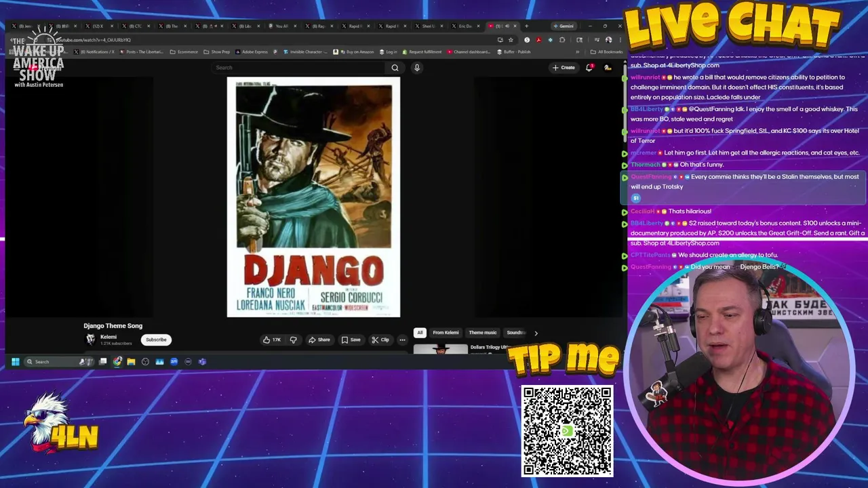Viewport: 868px width, 488px height.
Task: Dislike the Django Theme Song video
Action: 293,340
